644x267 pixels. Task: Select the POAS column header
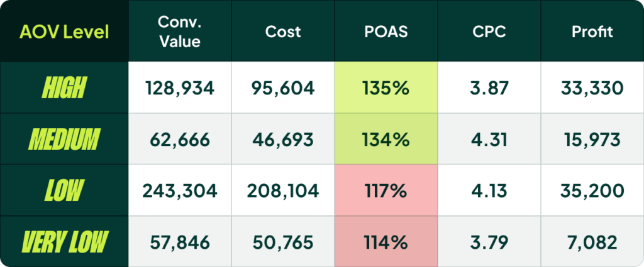tap(386, 31)
